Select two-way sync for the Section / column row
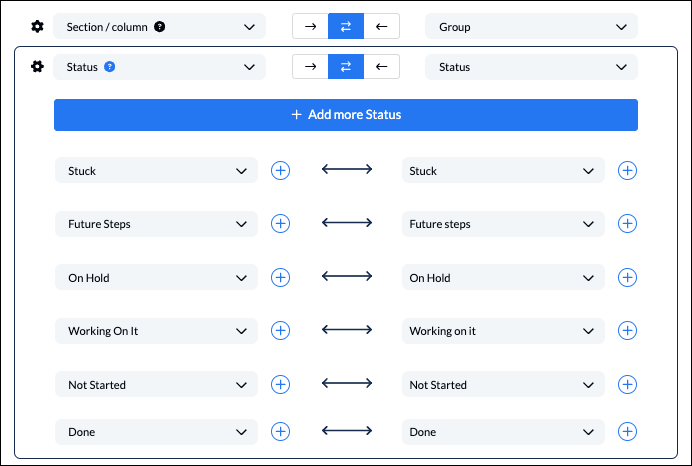 346,26
